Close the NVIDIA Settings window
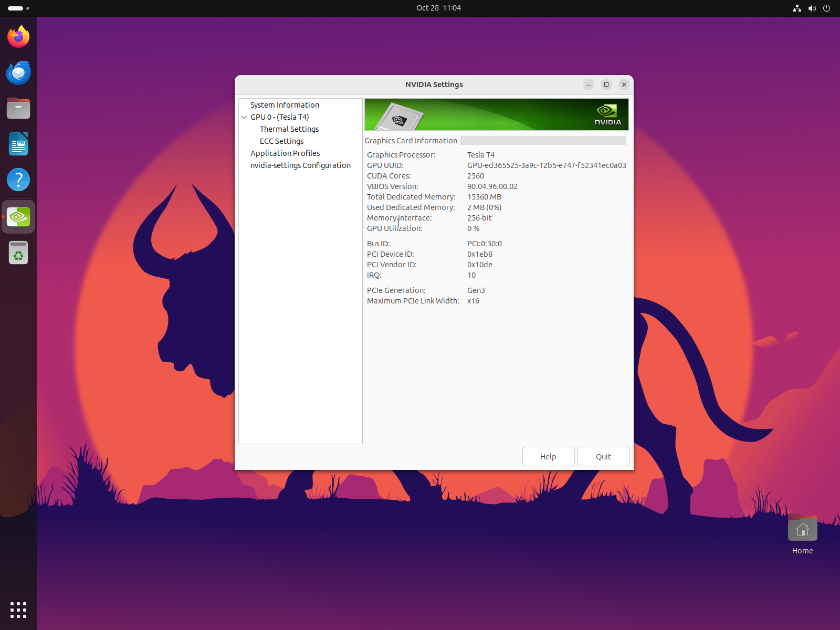 point(624,85)
